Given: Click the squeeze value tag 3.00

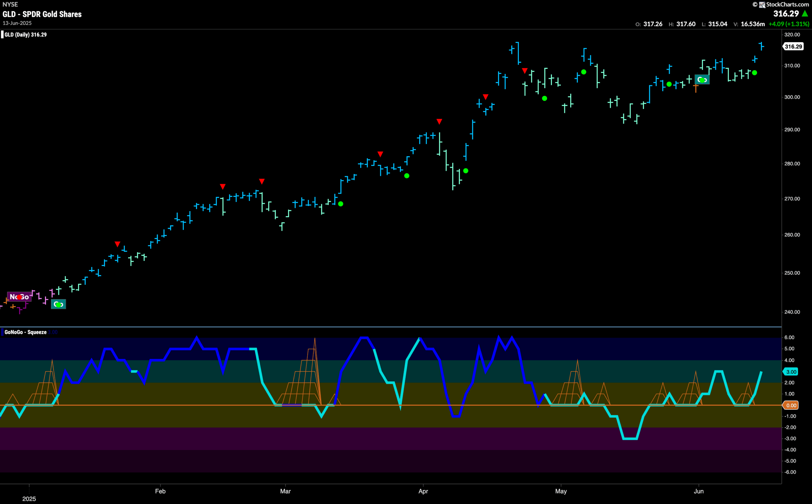Looking at the screenshot, I should tap(791, 372).
